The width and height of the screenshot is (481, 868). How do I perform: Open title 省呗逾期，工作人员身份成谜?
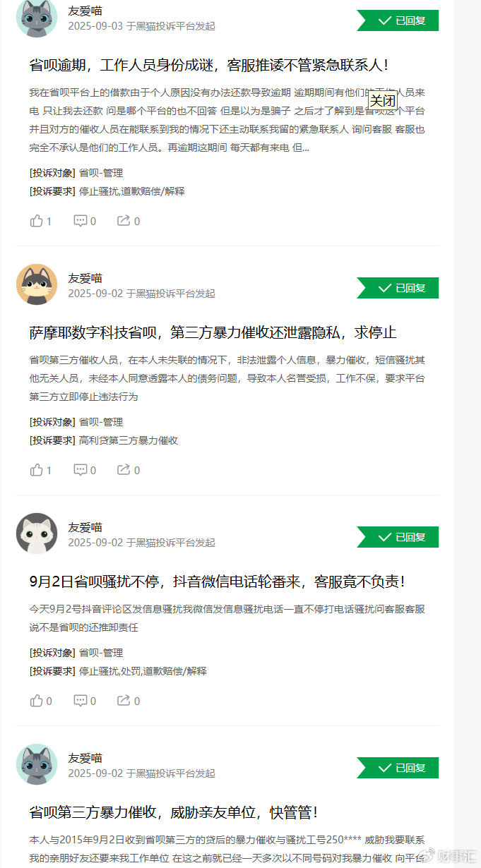(x=209, y=65)
